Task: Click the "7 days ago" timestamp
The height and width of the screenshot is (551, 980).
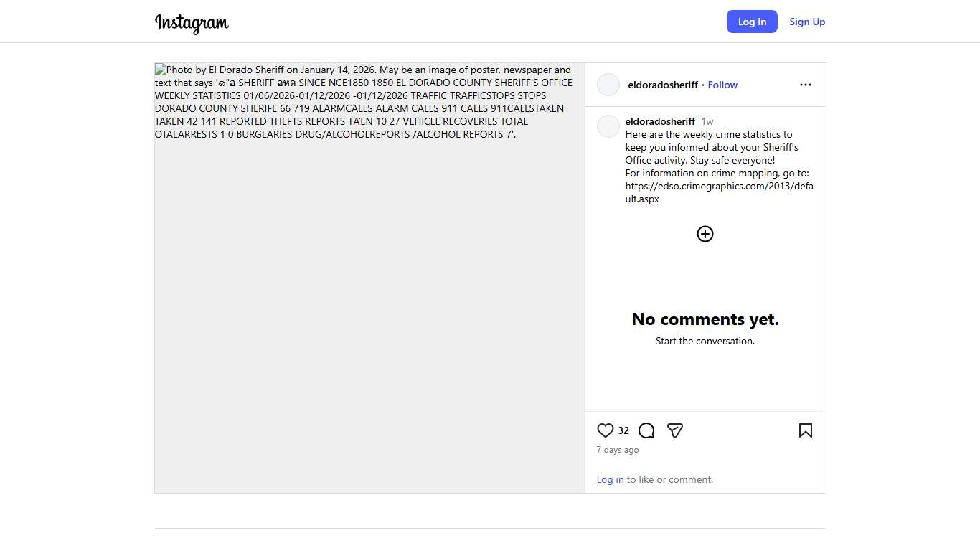Action: pyautogui.click(x=617, y=450)
